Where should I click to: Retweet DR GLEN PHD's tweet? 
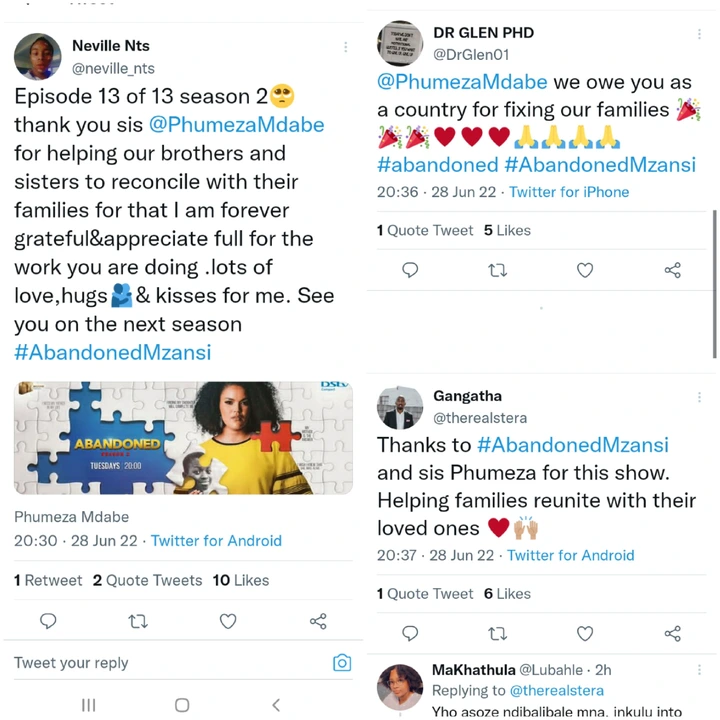[497, 270]
